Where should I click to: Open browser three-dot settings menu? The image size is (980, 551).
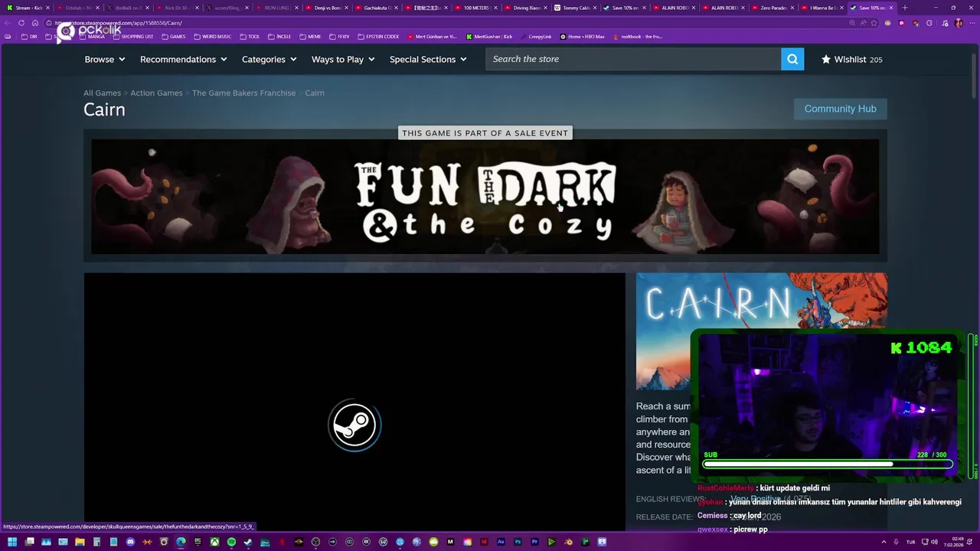pos(972,23)
